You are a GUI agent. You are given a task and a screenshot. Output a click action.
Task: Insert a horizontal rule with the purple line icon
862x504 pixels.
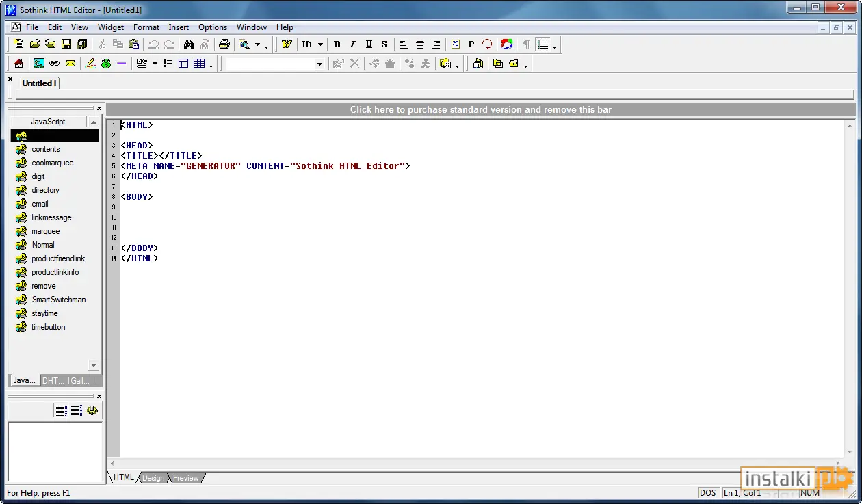click(x=122, y=64)
